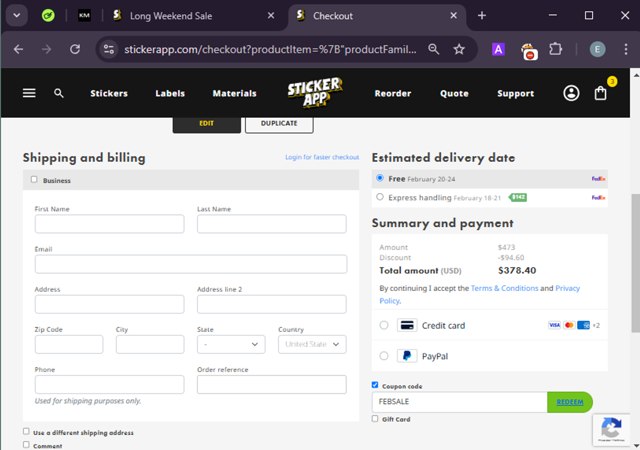Click the reCAPTCHA badge
This screenshot has width=640, height=450.
pos(611,430)
